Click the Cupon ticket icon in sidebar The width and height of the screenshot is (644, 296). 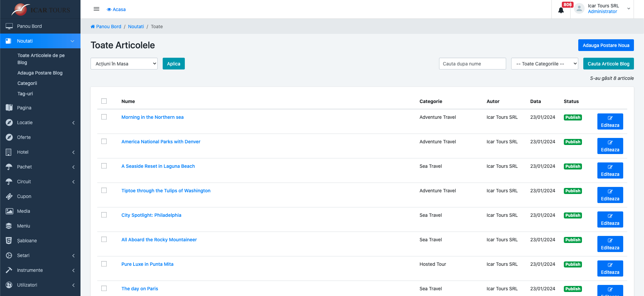[9, 196]
